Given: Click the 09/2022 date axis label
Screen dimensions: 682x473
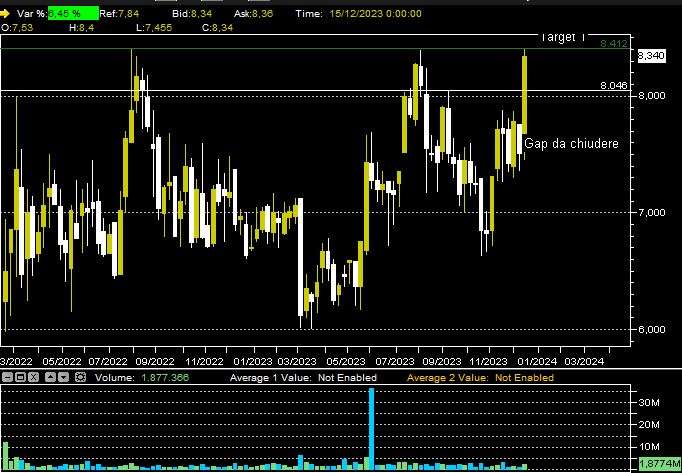Looking at the screenshot, I should 157,362.
